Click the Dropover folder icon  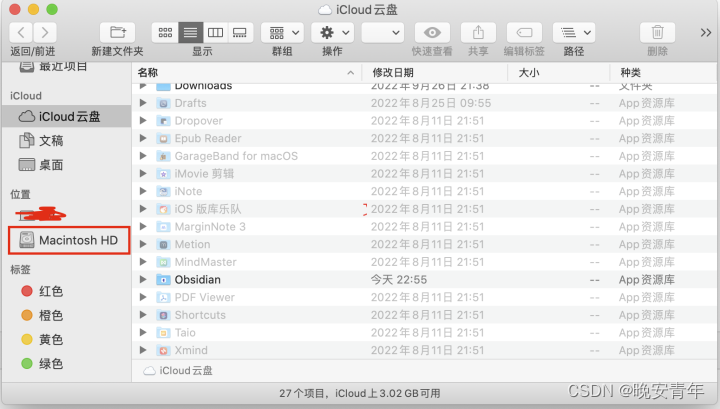tap(163, 121)
